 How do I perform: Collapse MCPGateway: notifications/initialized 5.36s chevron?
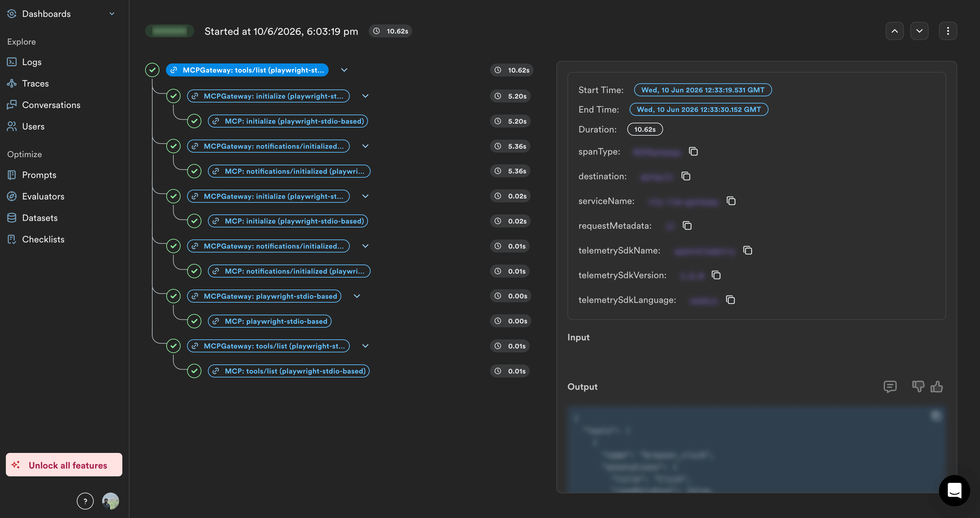(366, 146)
